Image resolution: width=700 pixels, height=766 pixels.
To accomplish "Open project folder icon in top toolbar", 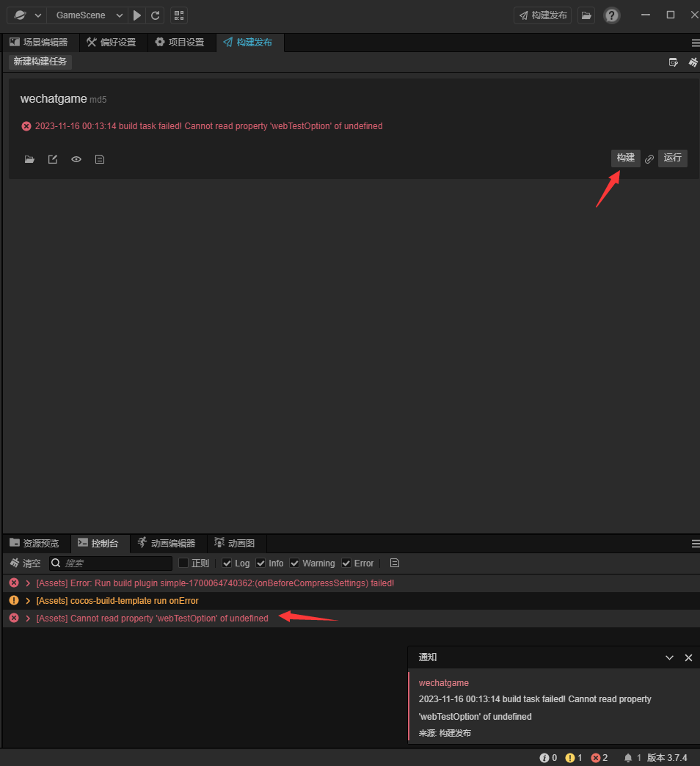I will [x=586, y=15].
